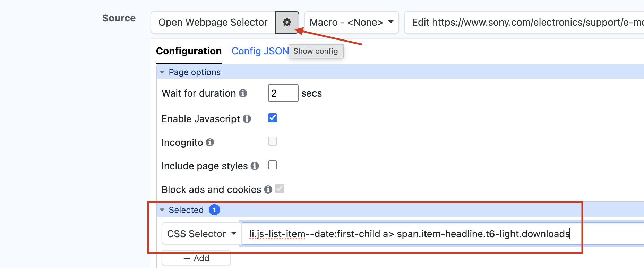Image resolution: width=644 pixels, height=268 pixels.
Task: Click the blue Selected count badge
Action: (214, 210)
